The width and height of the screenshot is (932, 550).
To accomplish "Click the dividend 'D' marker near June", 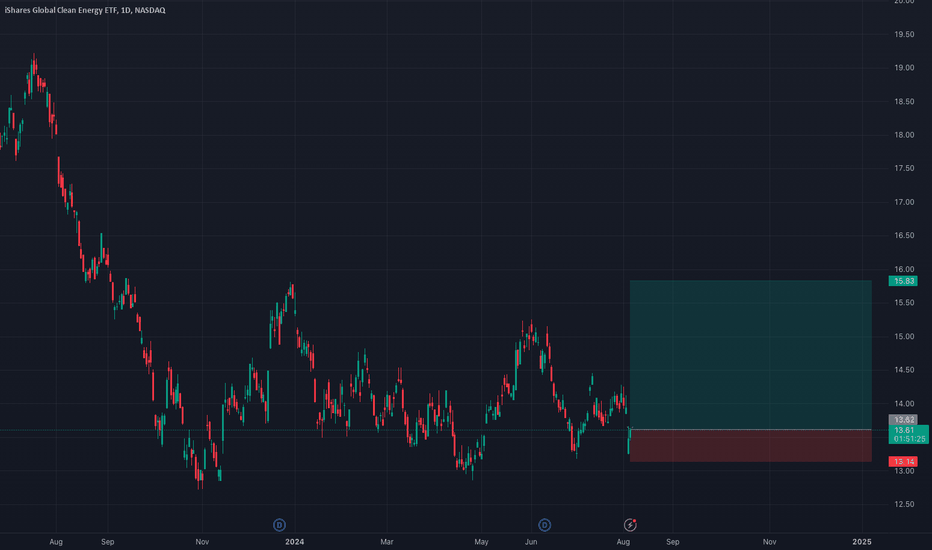I will [x=544, y=525].
